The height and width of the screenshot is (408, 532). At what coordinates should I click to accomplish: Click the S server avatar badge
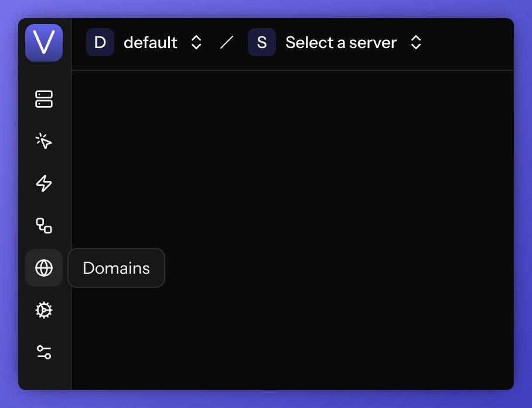tap(261, 42)
